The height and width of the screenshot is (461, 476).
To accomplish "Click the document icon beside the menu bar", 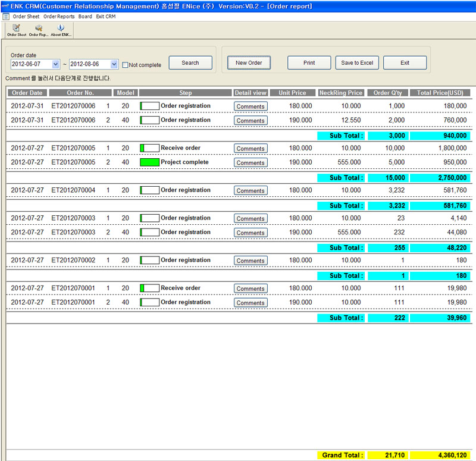I will tap(6, 17).
